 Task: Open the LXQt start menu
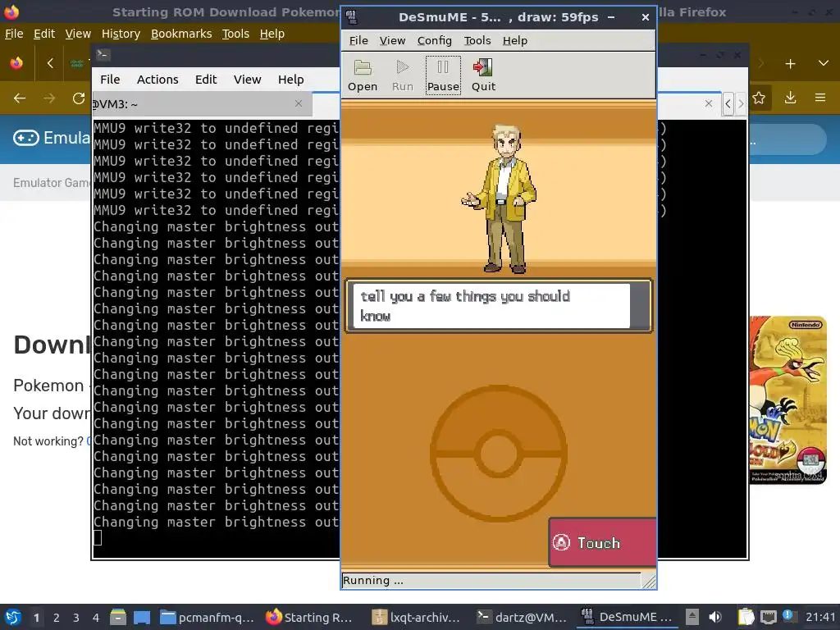coord(13,617)
